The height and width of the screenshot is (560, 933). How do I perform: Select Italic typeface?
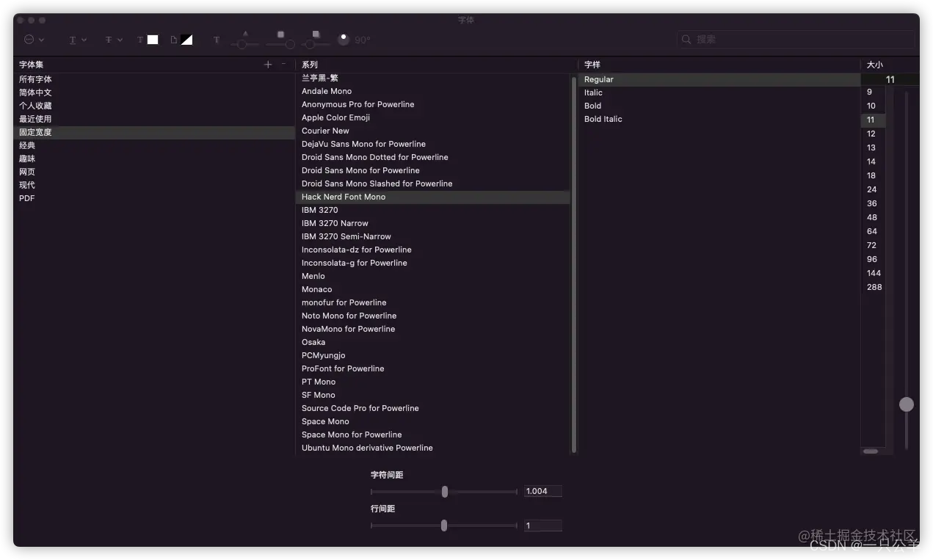(x=719, y=92)
